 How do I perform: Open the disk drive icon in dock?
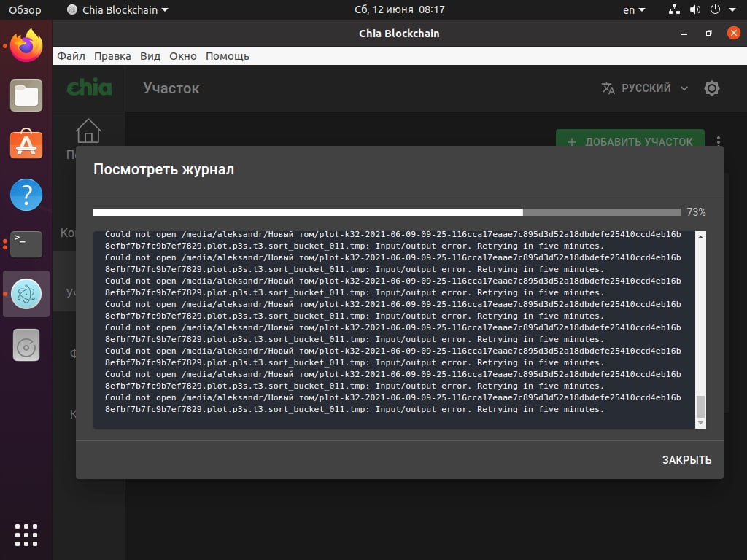[x=26, y=345]
